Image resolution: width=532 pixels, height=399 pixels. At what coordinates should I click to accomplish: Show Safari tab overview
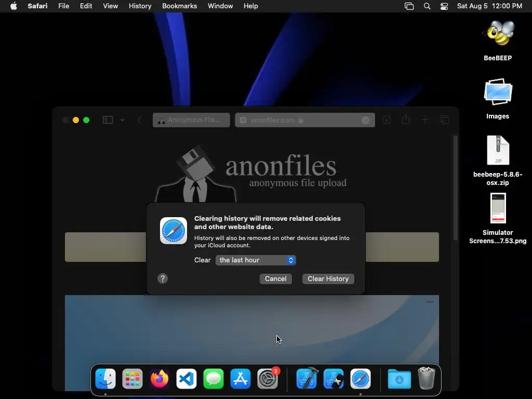pyautogui.click(x=445, y=120)
